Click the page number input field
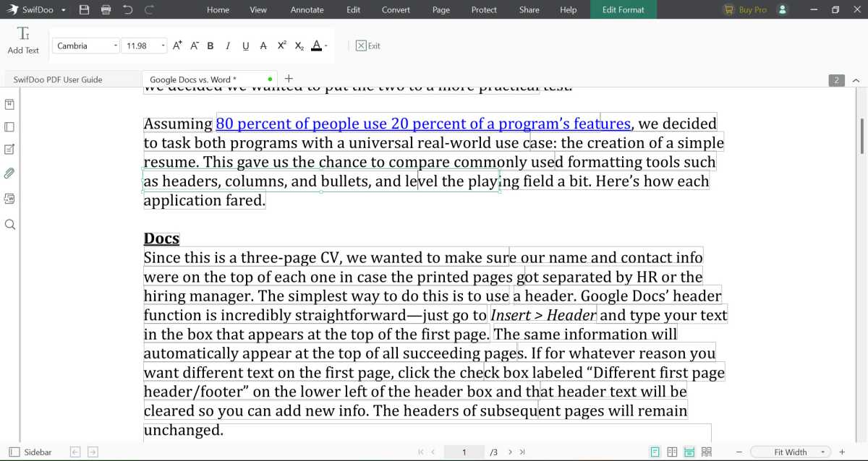 coord(464,452)
